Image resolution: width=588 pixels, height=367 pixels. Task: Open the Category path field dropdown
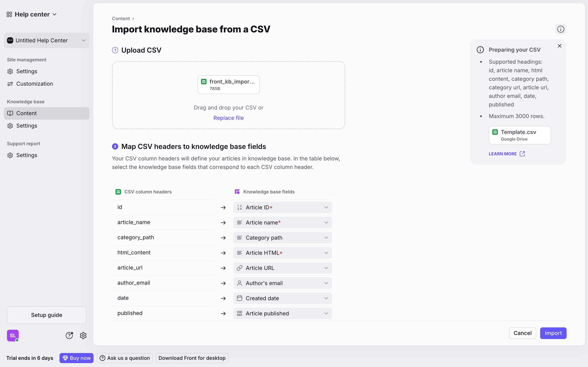tap(282, 238)
